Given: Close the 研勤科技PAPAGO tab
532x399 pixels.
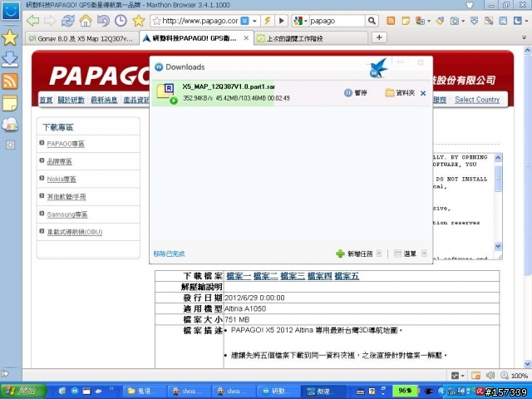Looking at the screenshot, I should (x=246, y=38).
